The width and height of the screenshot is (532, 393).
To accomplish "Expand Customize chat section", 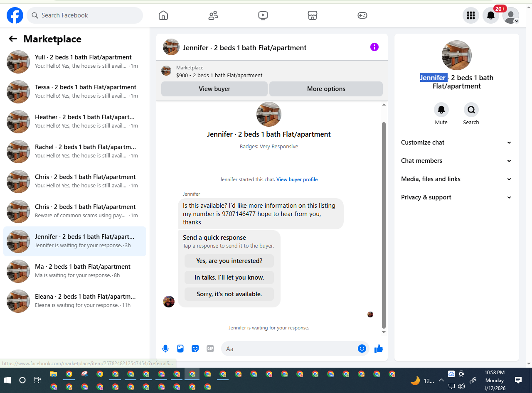I will pos(456,142).
